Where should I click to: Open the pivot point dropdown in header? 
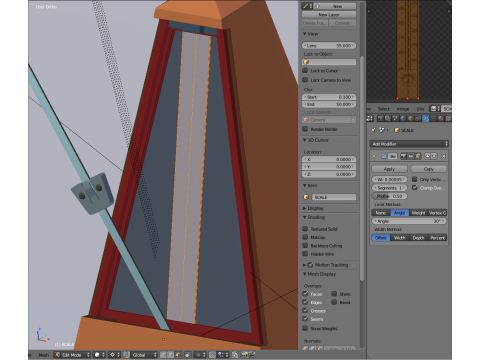coord(114,355)
